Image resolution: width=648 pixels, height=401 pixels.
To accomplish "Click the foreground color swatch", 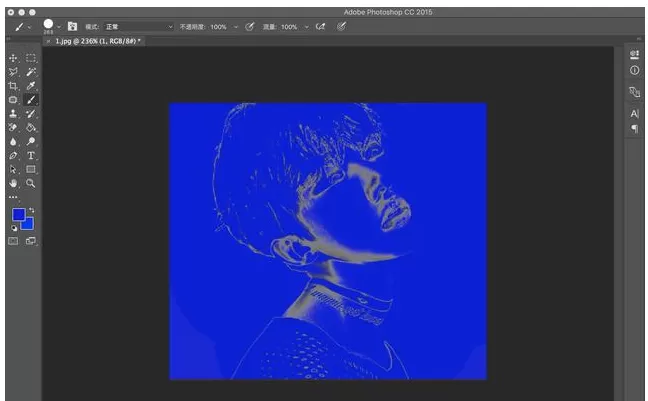I will tap(18, 214).
